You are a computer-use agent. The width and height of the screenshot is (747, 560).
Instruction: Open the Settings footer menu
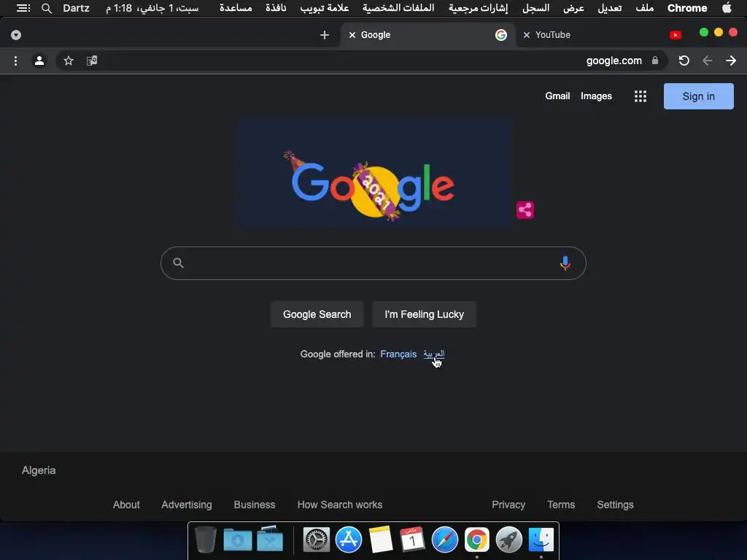pyautogui.click(x=615, y=505)
